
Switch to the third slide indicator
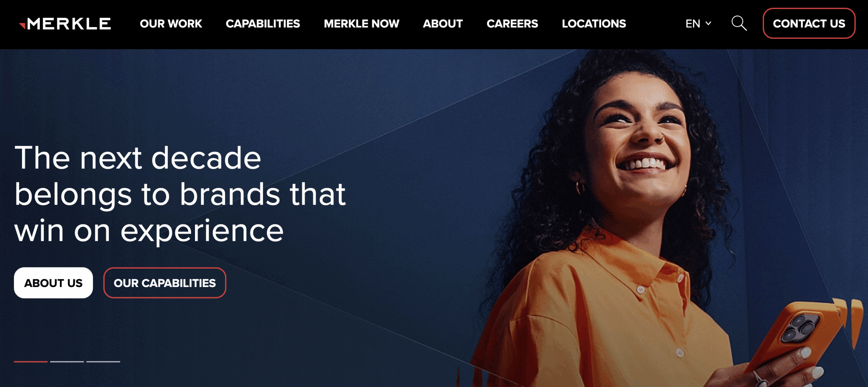[x=103, y=362]
